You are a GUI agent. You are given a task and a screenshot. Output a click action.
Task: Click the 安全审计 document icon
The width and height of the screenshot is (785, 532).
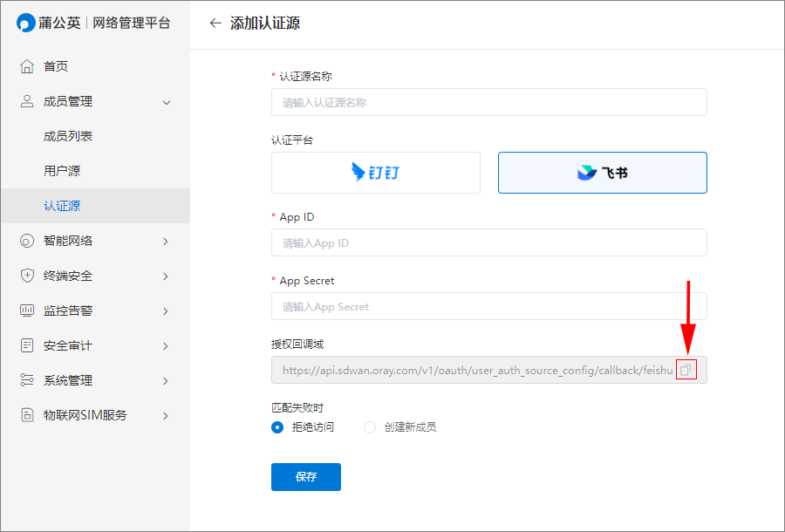point(27,345)
